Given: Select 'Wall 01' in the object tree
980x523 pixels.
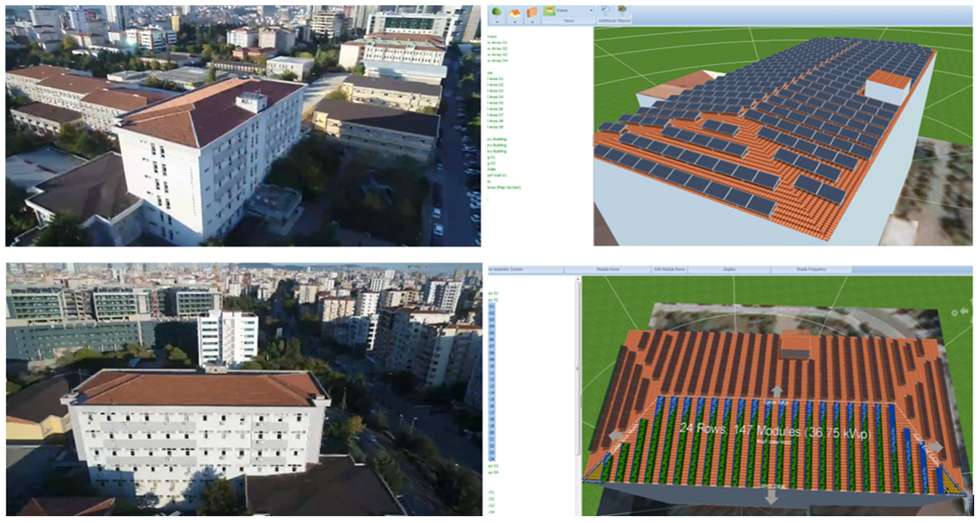Looking at the screenshot, I should (497, 175).
